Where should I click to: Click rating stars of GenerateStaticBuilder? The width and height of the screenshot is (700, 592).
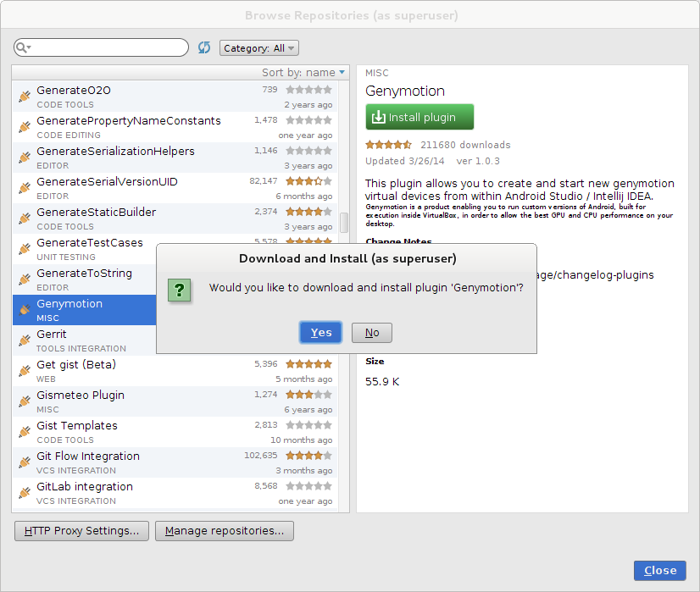[x=309, y=212]
